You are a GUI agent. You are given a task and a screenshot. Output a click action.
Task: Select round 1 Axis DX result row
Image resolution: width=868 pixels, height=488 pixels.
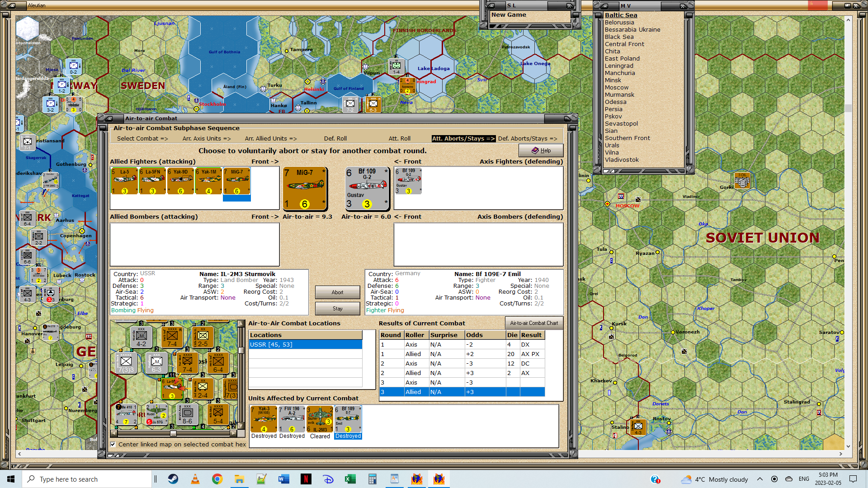pos(462,344)
